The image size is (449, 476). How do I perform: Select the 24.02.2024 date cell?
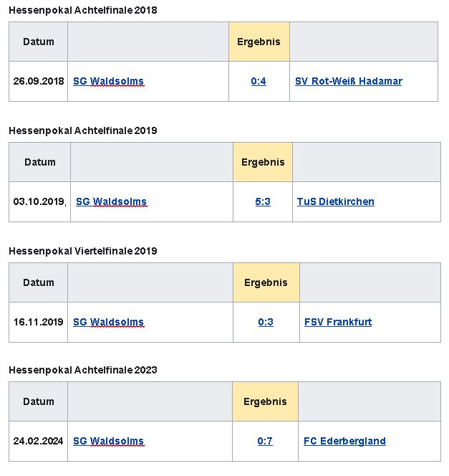[x=39, y=441]
